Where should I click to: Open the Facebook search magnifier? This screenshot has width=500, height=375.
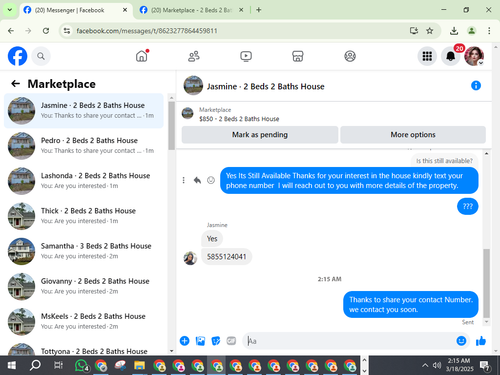point(41,56)
